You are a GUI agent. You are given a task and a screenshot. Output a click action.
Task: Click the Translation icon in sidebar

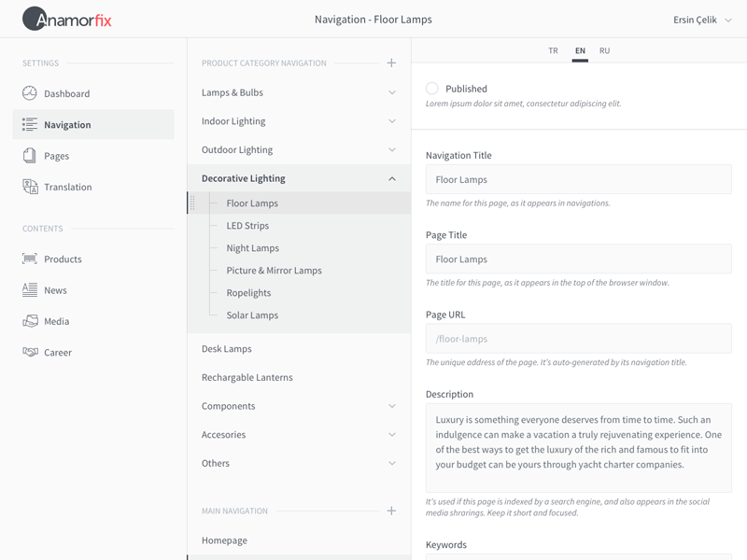coord(30,187)
